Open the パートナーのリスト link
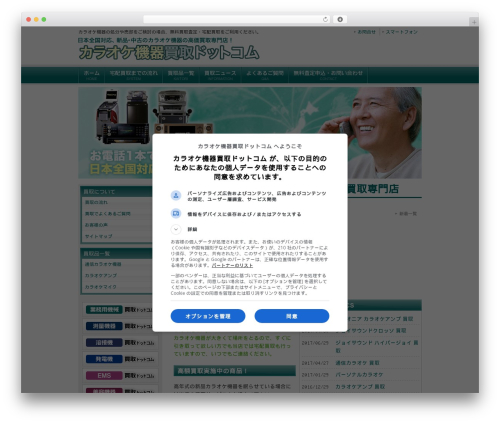500x423 pixels. 232,265
